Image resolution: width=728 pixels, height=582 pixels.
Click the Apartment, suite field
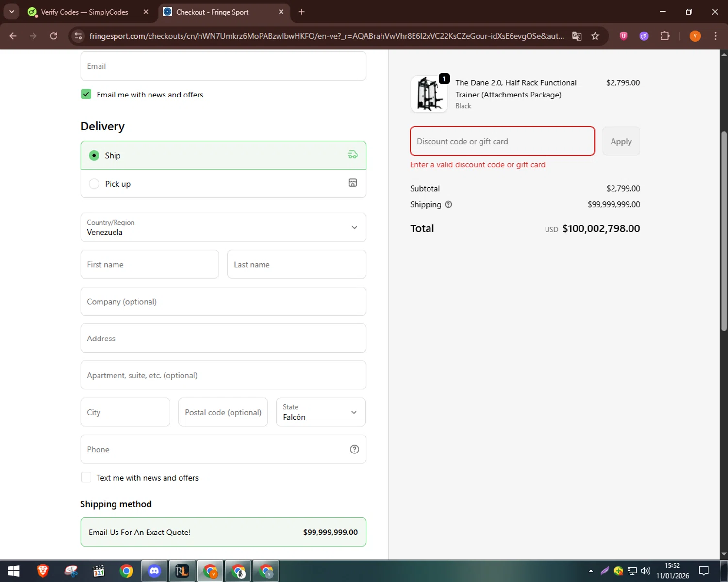click(223, 375)
